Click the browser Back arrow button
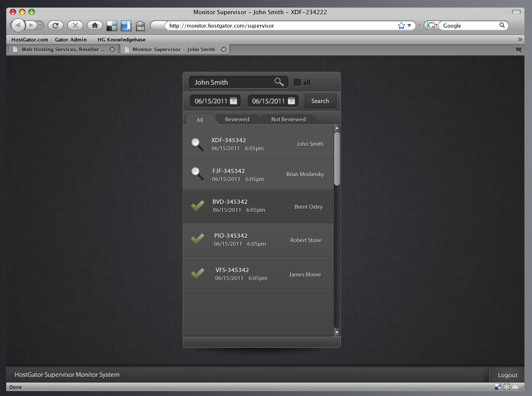 point(18,25)
